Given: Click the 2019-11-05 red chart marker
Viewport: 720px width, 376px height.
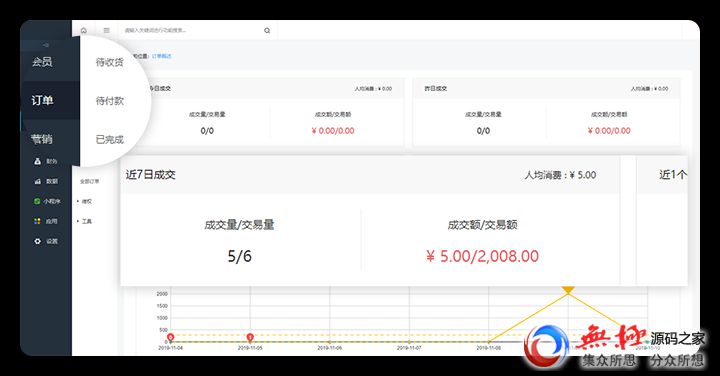Looking at the screenshot, I should (x=250, y=337).
